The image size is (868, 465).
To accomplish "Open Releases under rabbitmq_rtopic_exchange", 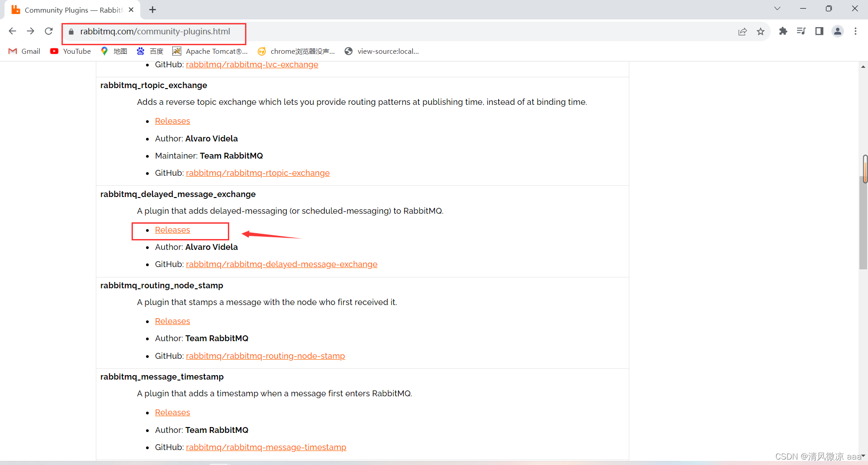I will (x=172, y=121).
